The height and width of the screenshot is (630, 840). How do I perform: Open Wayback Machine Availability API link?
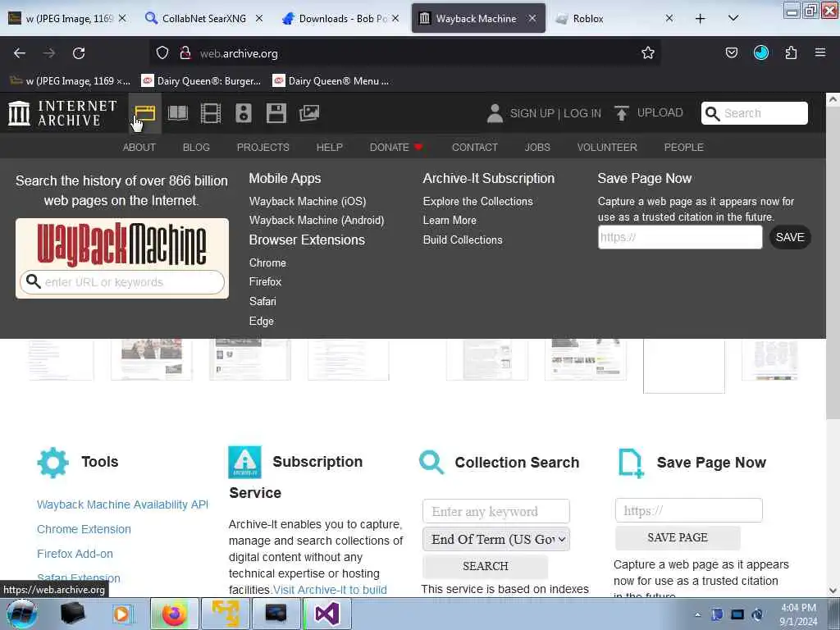[122, 504]
